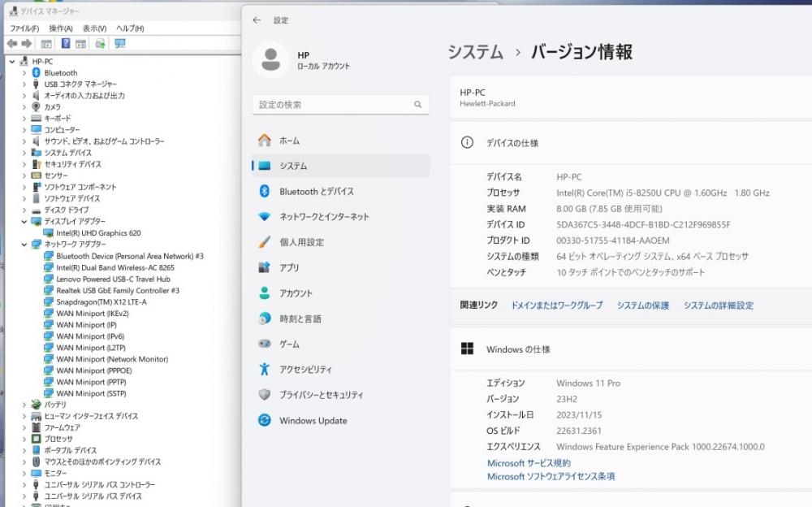Click システム in the breadcrumb heading
This screenshot has width=812, height=507.
pyautogui.click(x=475, y=52)
